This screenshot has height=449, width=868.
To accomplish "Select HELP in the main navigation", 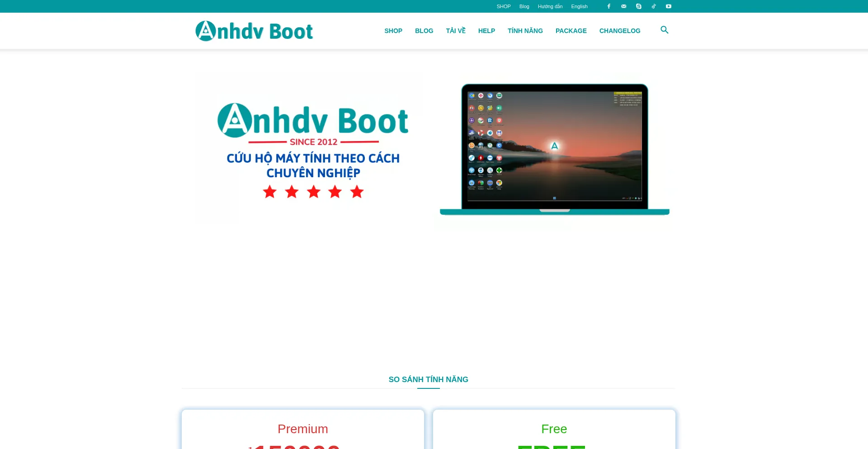I will 486,31.
